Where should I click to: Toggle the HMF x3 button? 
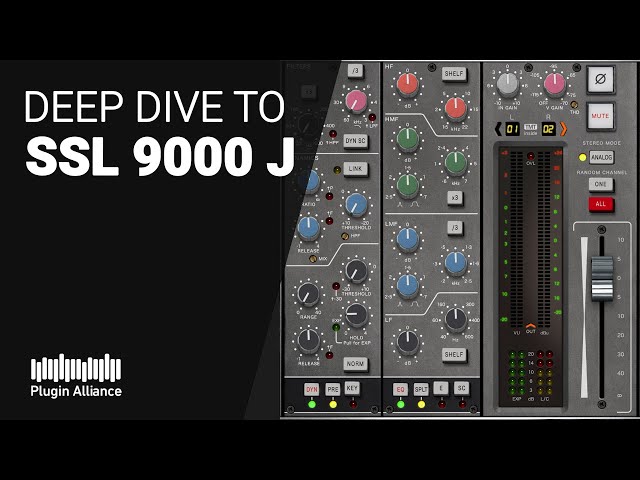455,198
